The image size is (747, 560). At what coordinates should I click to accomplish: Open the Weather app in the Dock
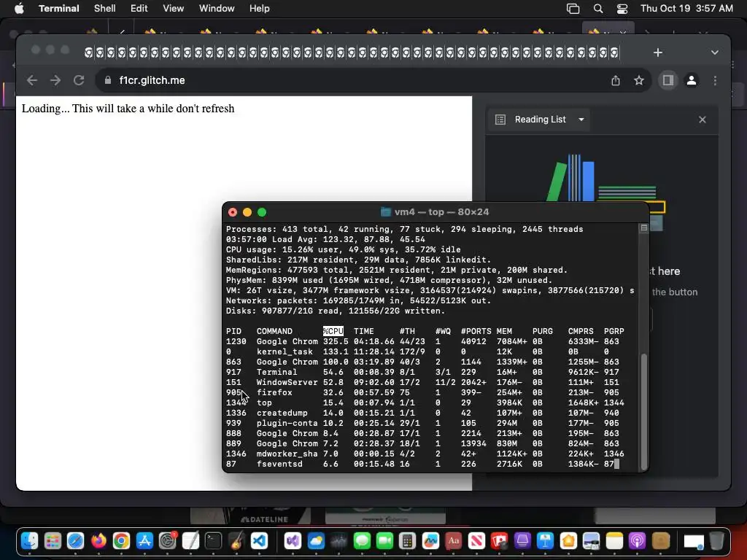(x=316, y=542)
